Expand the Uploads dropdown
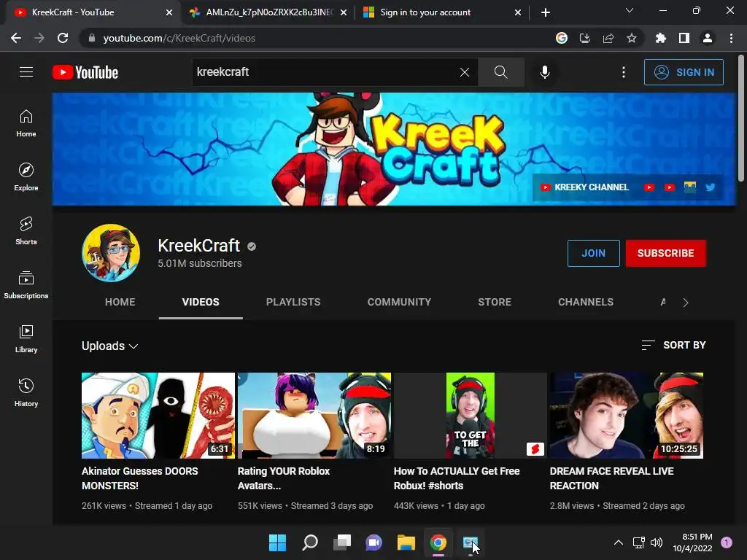The image size is (747, 560). point(110,346)
